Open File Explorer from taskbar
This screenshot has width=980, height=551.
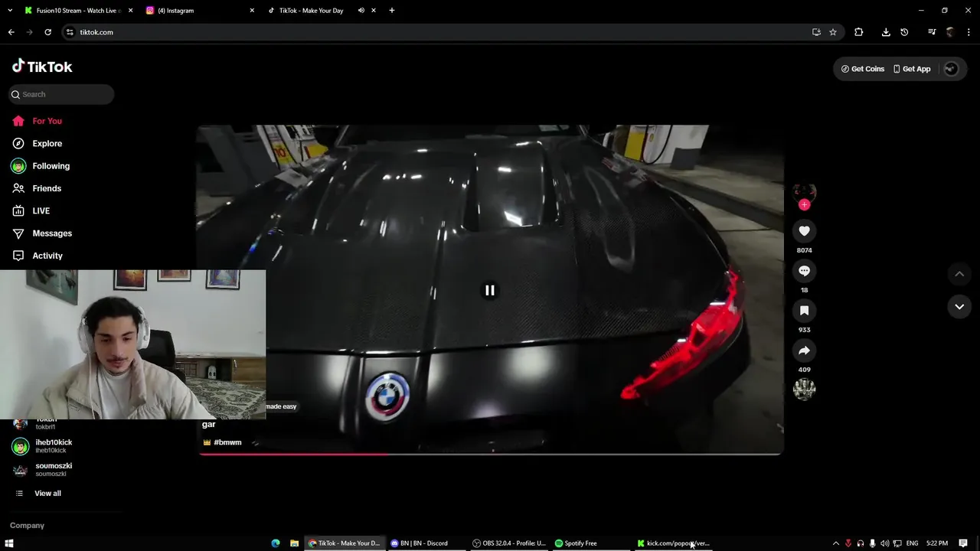[294, 543]
